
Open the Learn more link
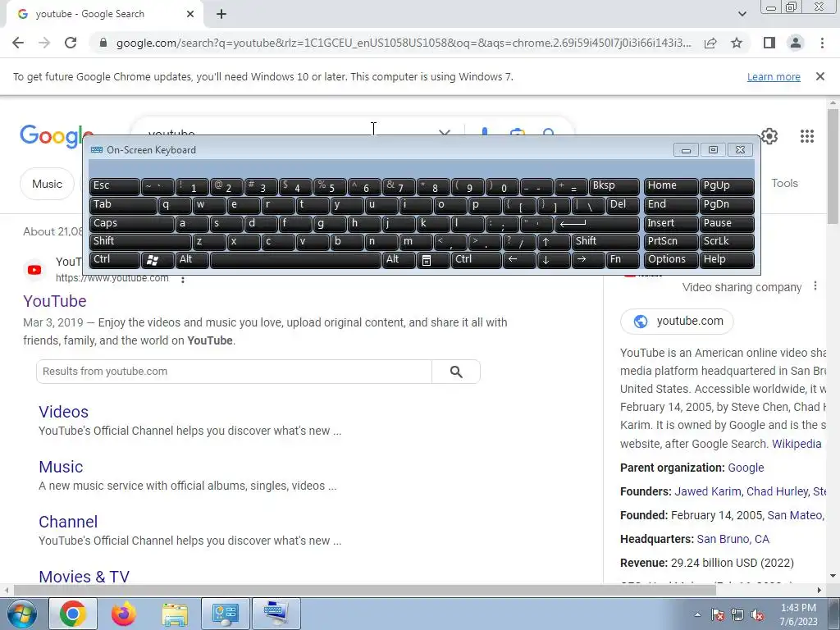[774, 76]
